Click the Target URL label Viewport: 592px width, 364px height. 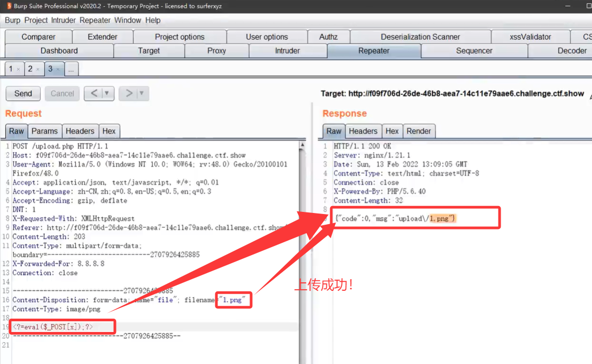point(453,93)
